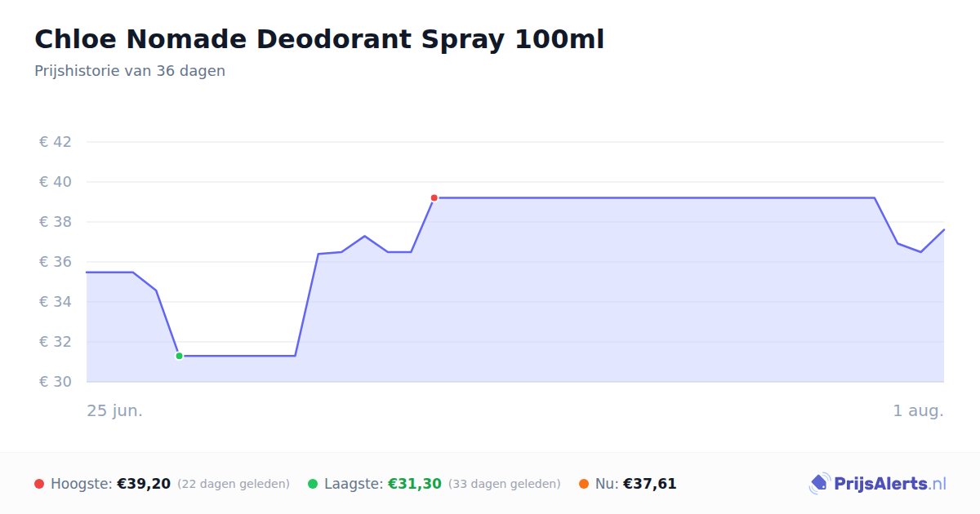Viewport: 980px width, 514px height.
Task: Click the Hoogste price €39,20 value
Action: (144, 484)
